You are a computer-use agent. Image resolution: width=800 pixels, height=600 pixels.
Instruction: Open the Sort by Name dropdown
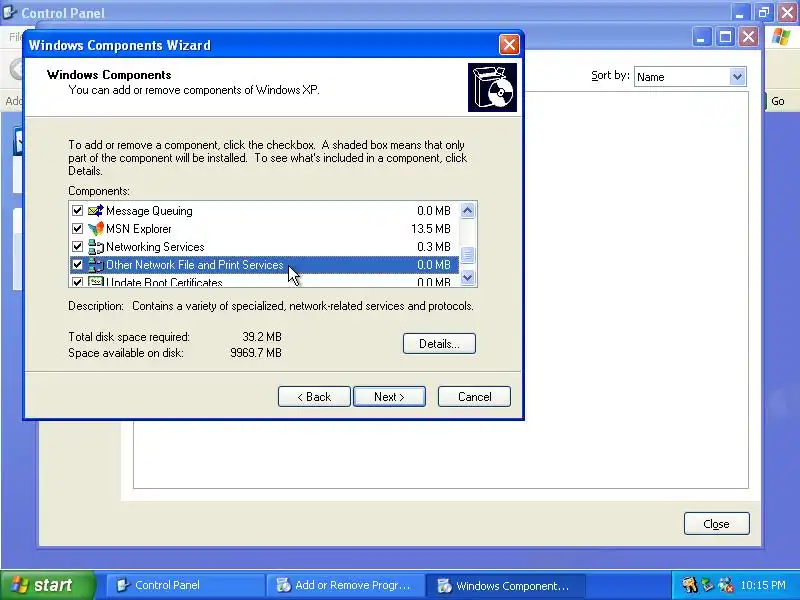737,77
